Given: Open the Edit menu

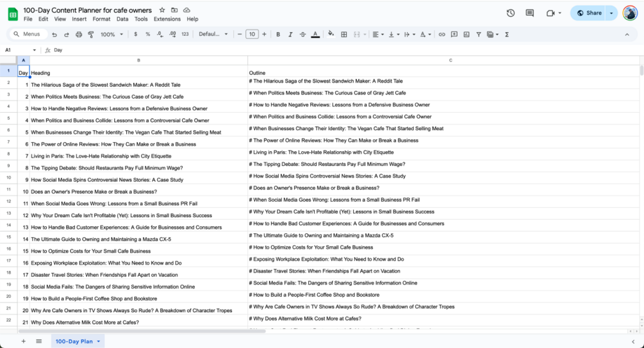Looking at the screenshot, I should click(x=43, y=19).
